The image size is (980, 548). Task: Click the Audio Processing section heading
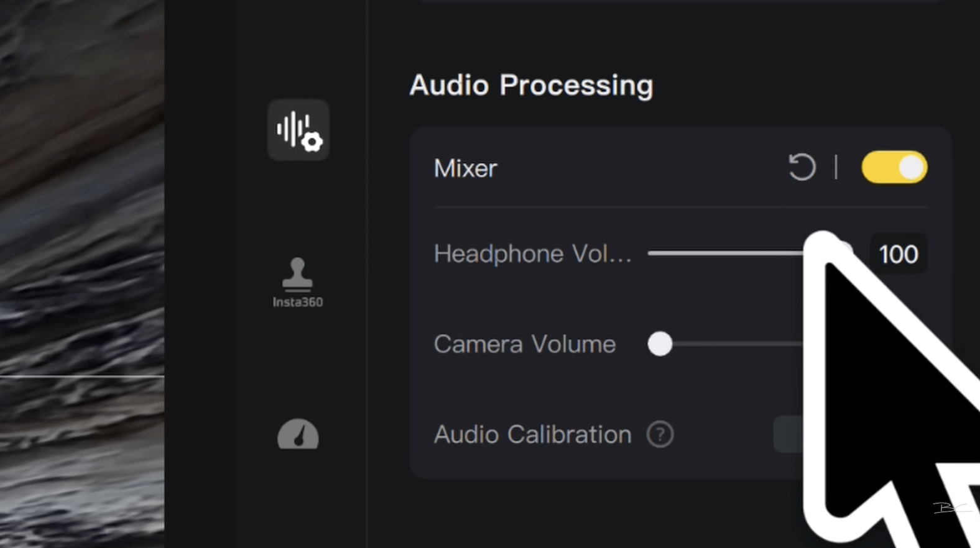pos(531,85)
